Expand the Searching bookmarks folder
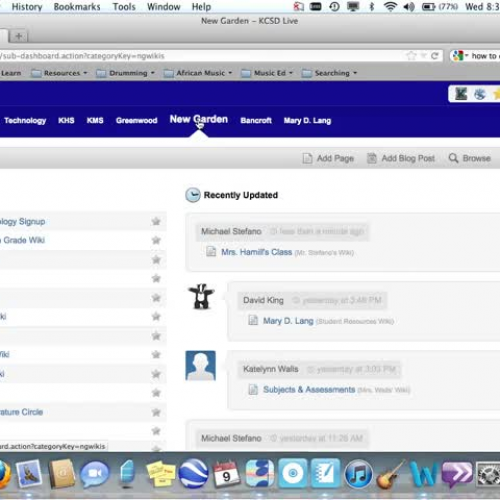The height and width of the screenshot is (500, 500). [329, 73]
